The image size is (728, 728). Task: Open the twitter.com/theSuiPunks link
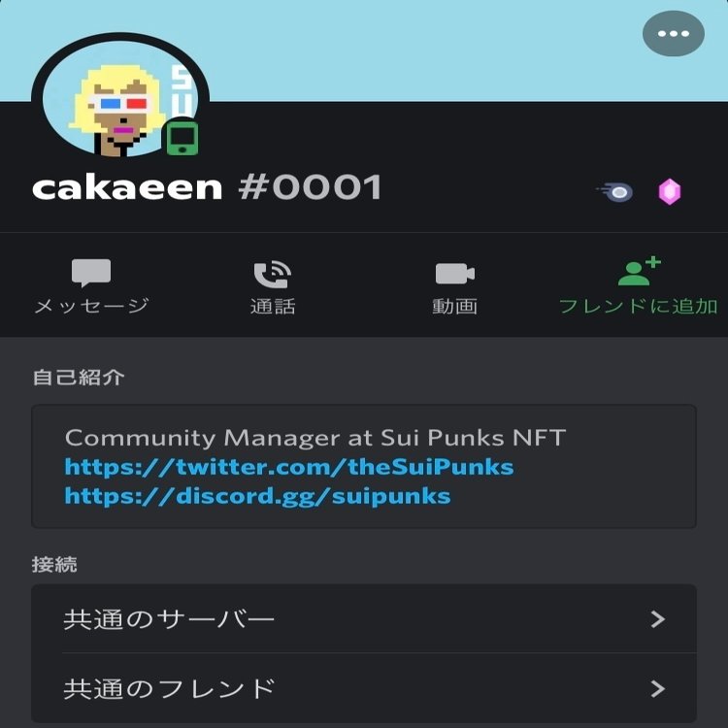[x=289, y=467]
